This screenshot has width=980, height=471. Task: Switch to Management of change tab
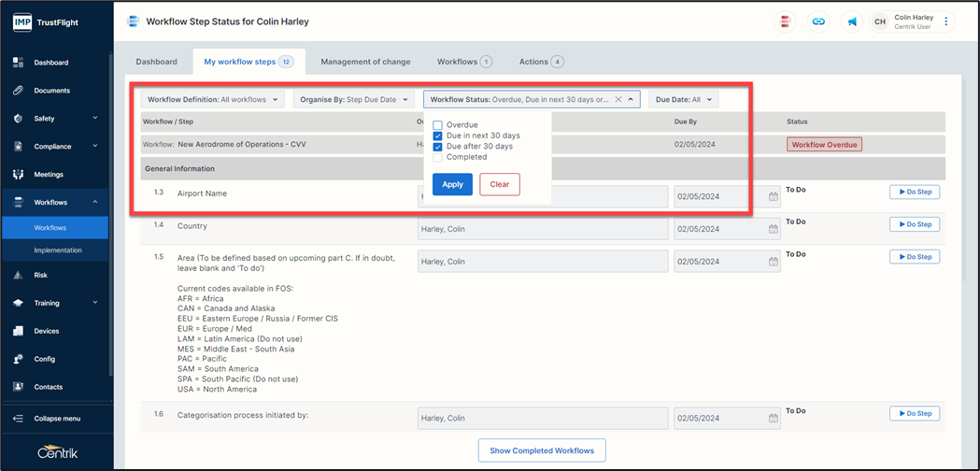coord(365,62)
